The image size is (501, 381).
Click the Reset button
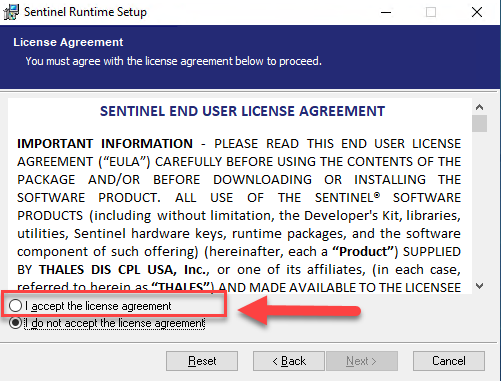click(202, 361)
